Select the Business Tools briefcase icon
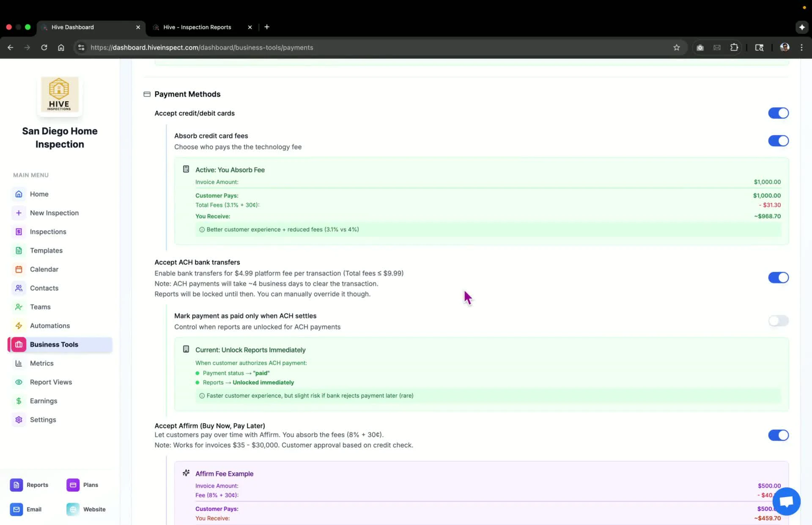The image size is (812, 525). pos(19,345)
